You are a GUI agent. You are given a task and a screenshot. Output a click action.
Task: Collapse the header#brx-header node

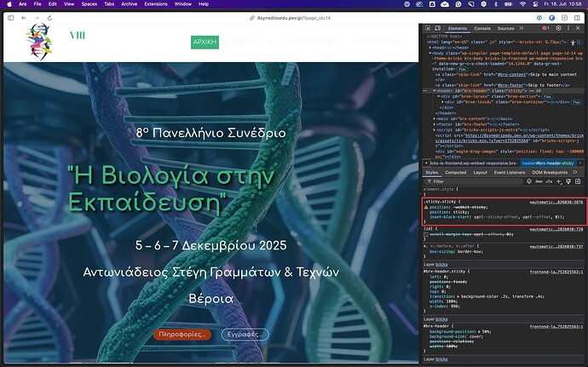pos(435,91)
